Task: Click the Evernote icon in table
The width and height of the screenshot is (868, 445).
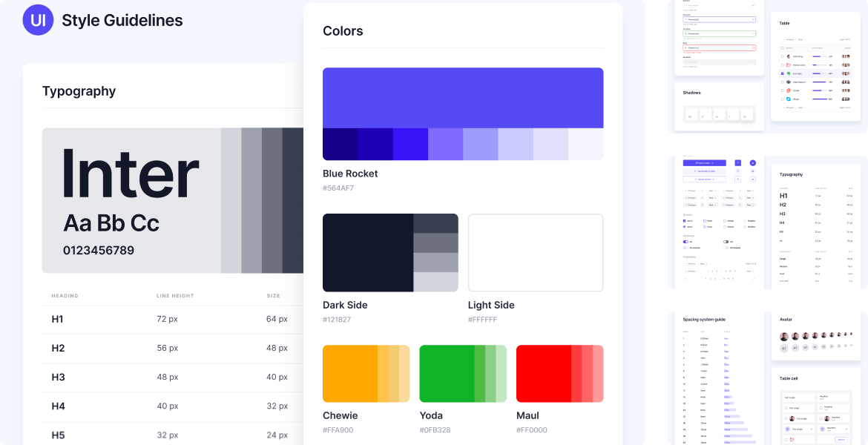Action: click(x=789, y=73)
